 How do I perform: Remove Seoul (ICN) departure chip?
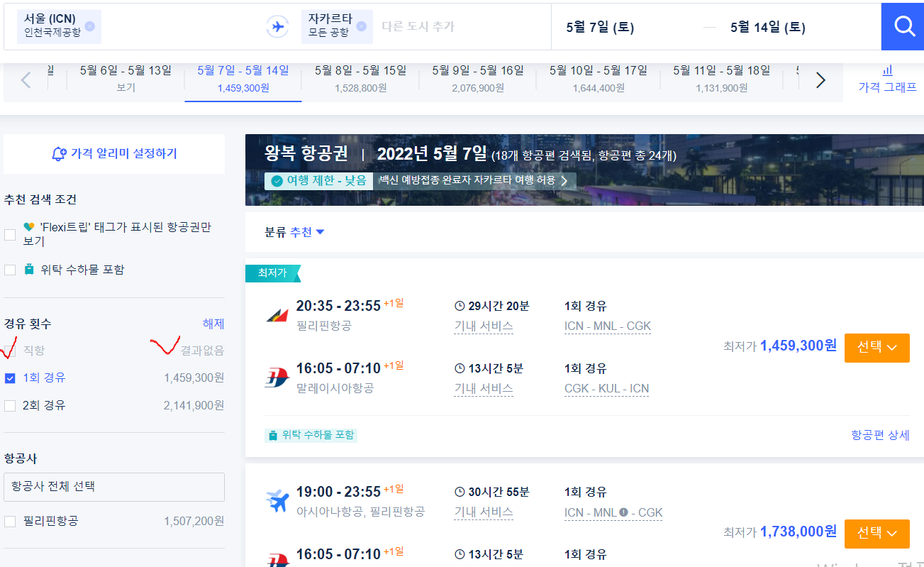point(89,27)
